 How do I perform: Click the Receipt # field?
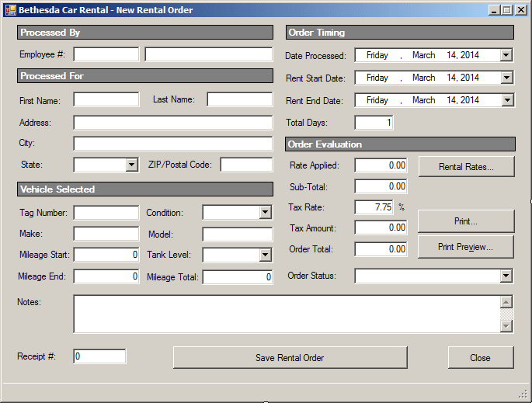[99, 356]
